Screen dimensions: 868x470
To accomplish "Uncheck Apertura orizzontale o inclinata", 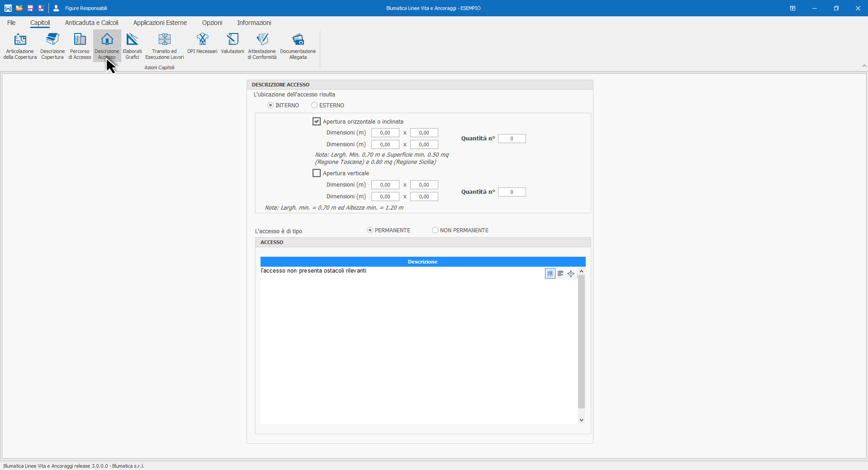I will tap(317, 121).
